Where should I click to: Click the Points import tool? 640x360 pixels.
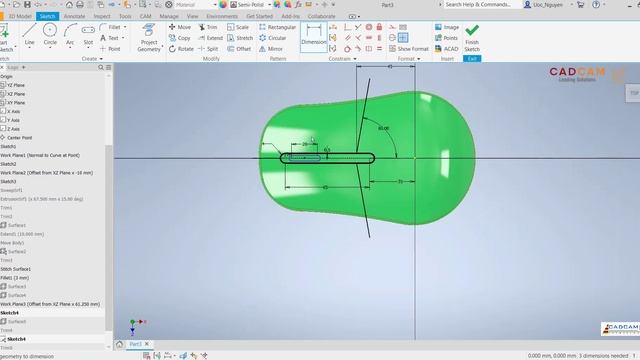point(446,38)
